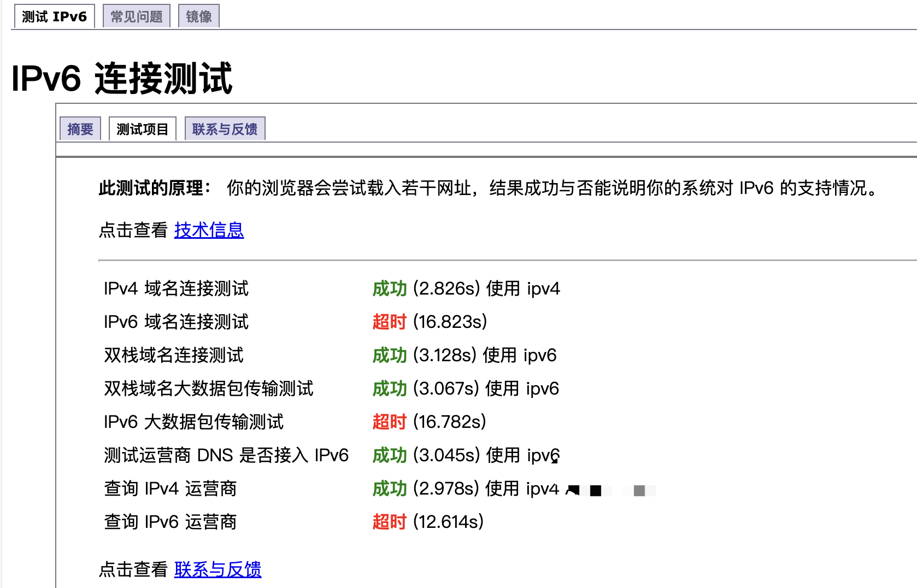Click the IPv6 大数据包传输测试 label

[193, 422]
